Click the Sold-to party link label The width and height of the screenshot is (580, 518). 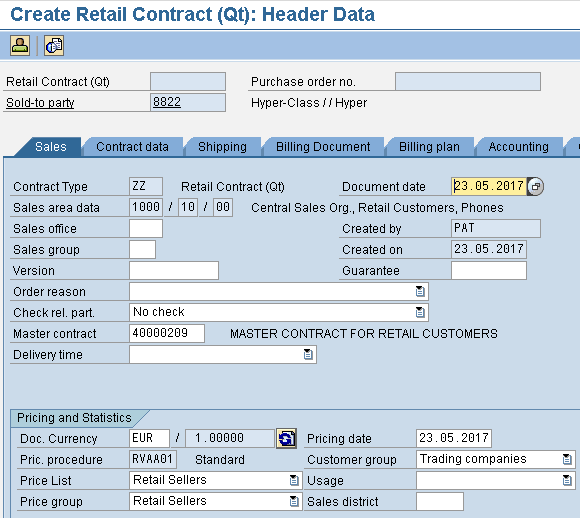(x=40, y=102)
